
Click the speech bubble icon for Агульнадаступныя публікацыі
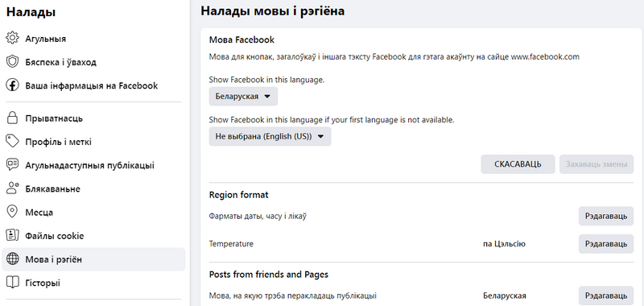point(12,165)
